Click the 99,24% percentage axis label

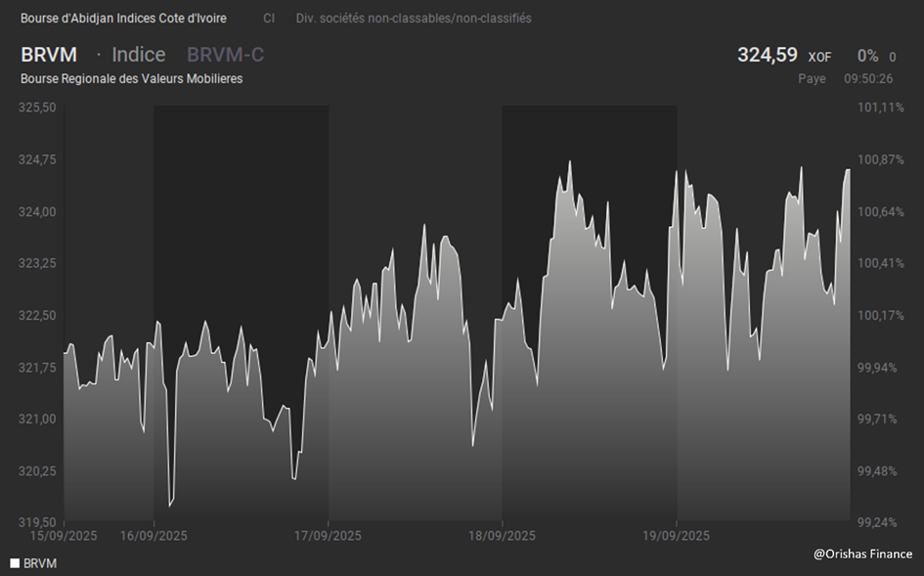877,522
